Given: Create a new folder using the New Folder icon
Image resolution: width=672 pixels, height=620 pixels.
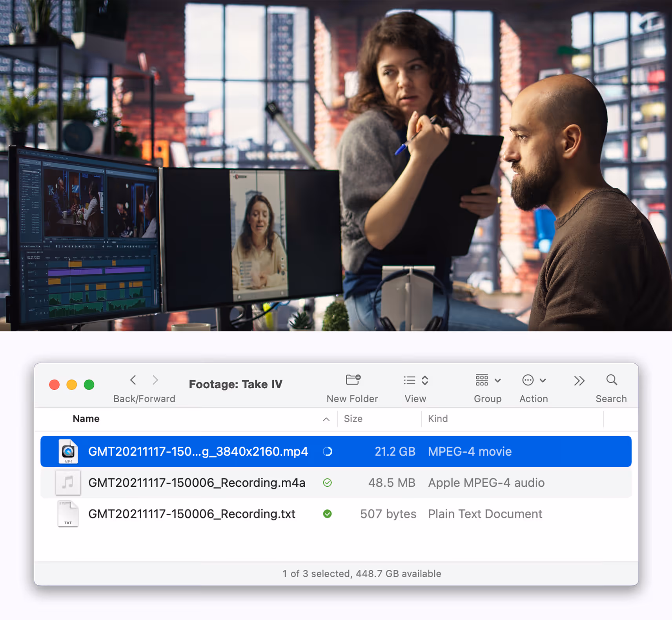Looking at the screenshot, I should click(352, 380).
